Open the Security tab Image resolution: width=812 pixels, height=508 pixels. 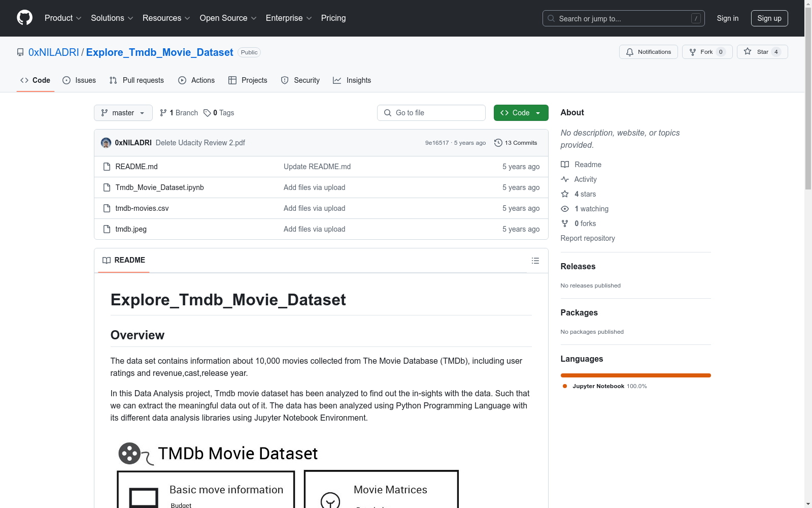[300, 80]
